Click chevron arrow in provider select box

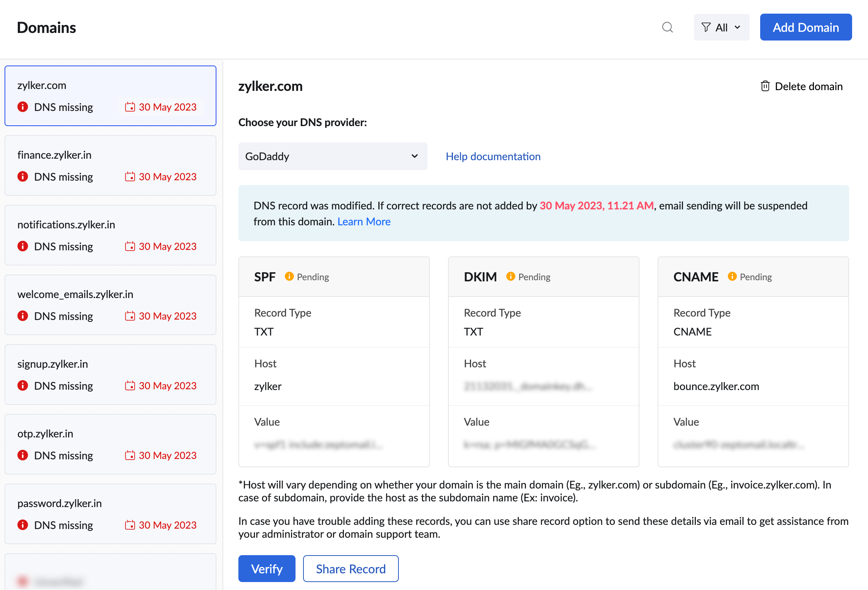(x=415, y=156)
